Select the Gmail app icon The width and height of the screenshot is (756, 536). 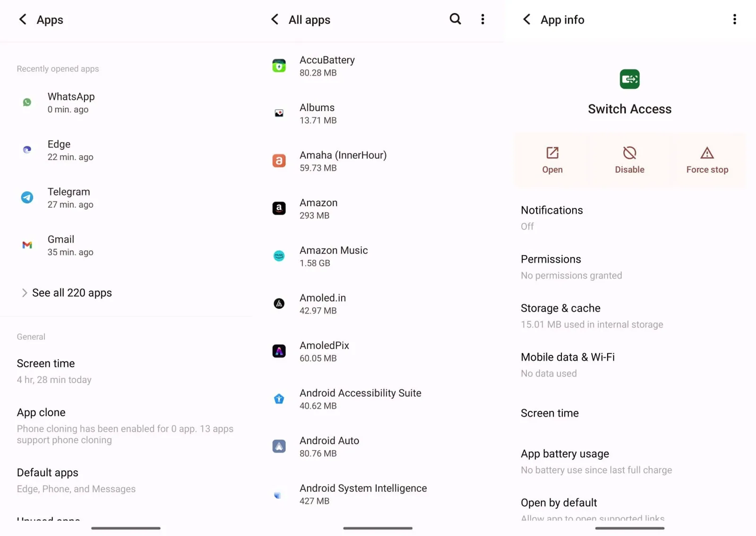click(x=27, y=245)
